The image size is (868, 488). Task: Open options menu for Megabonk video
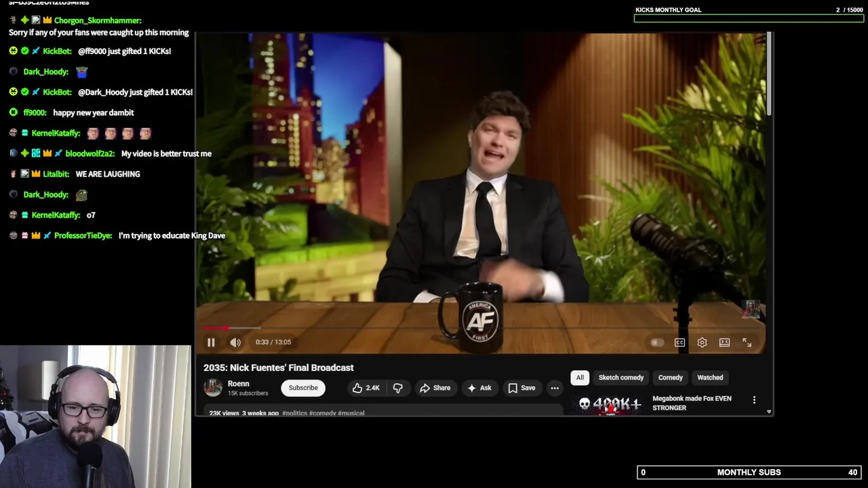coord(754,400)
